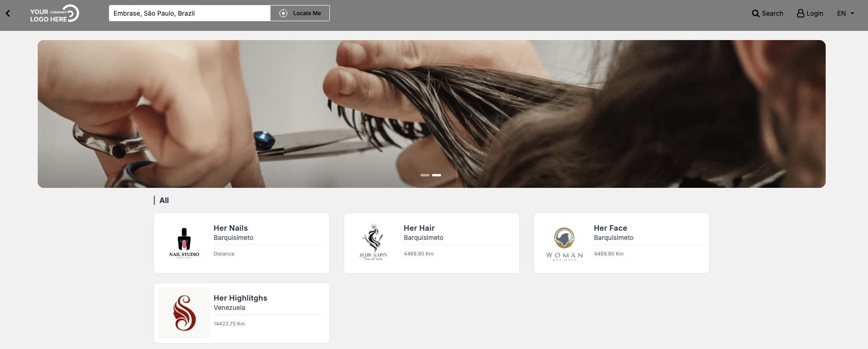Click the Locate Me button
This screenshot has width=868, height=349.
[300, 13]
